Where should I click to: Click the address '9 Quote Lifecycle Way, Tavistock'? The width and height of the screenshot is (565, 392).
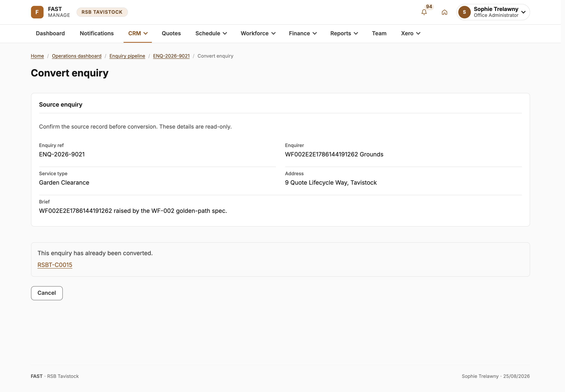point(331,182)
